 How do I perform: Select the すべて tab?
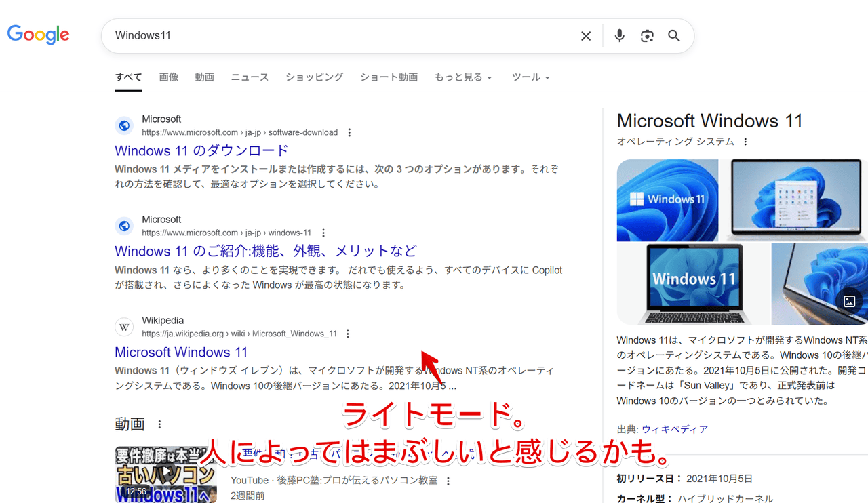128,77
